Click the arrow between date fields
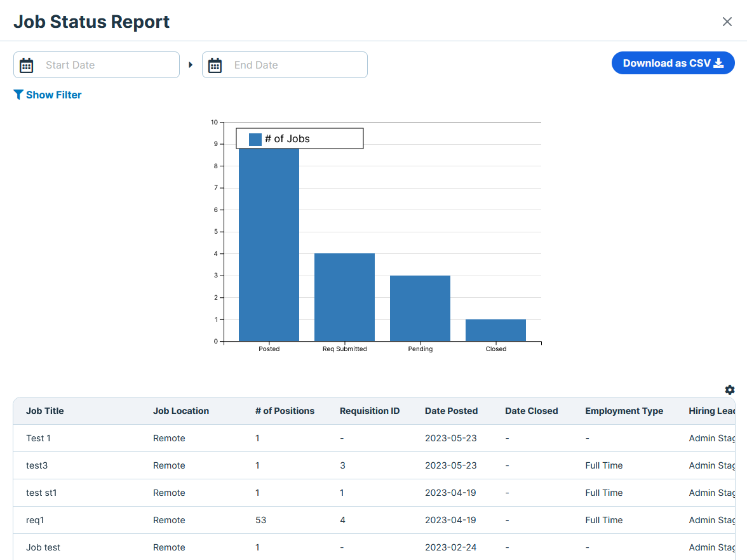 (191, 65)
